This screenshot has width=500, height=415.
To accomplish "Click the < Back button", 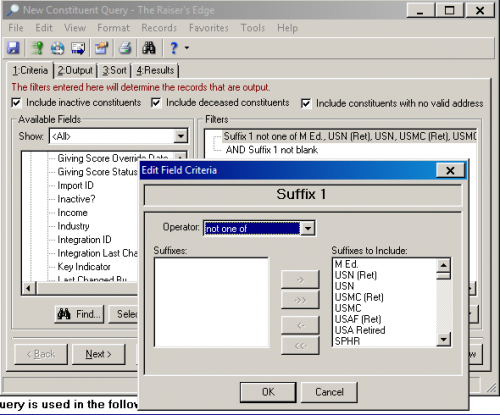I will click(41, 354).
